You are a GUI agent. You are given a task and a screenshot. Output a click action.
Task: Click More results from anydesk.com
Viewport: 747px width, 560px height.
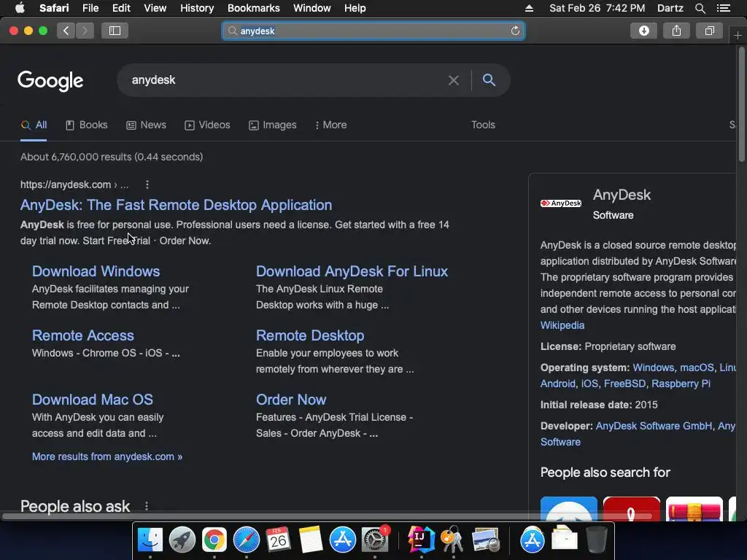coord(107,456)
